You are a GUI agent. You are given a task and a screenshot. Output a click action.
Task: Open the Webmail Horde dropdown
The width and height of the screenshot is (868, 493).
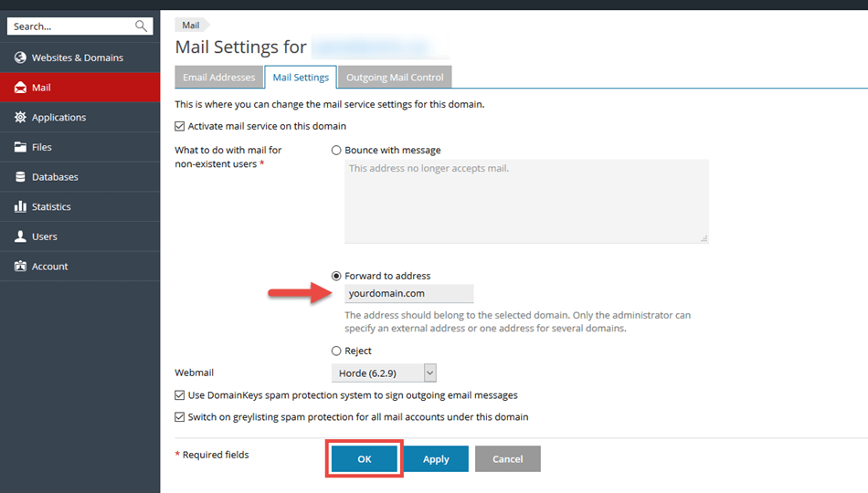384,372
